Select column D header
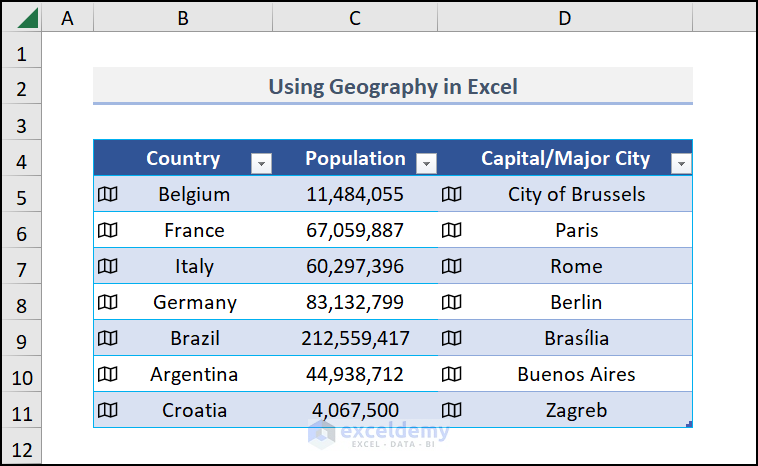 pyautogui.click(x=565, y=18)
